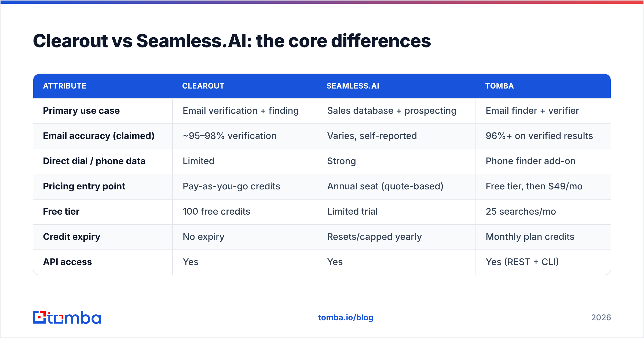The height and width of the screenshot is (338, 644).
Task: Click the 'Varies, self-reported' cell
Action: [372, 136]
